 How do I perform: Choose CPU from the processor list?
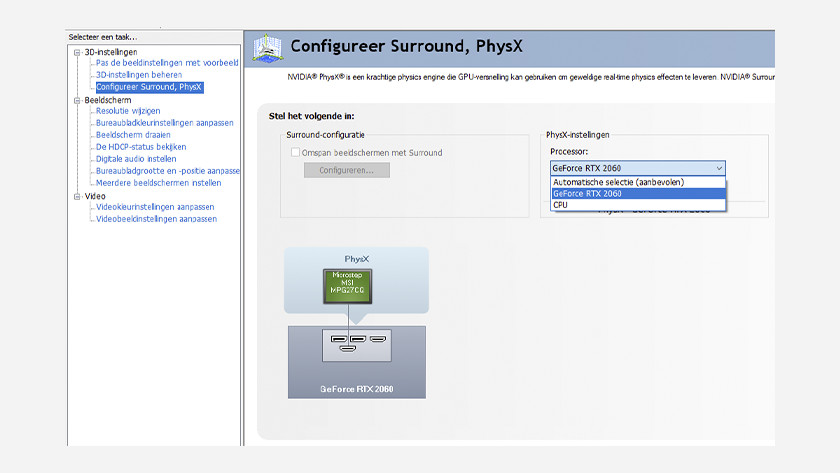560,205
